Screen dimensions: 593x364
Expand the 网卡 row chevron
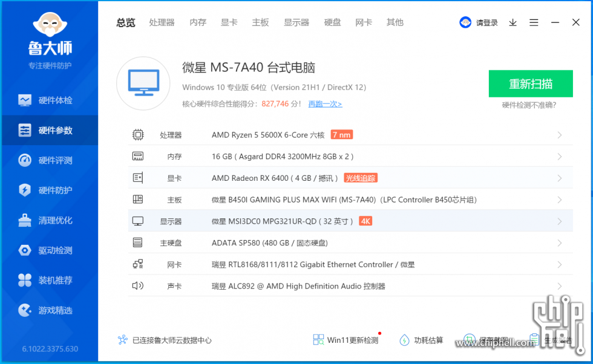click(x=559, y=265)
